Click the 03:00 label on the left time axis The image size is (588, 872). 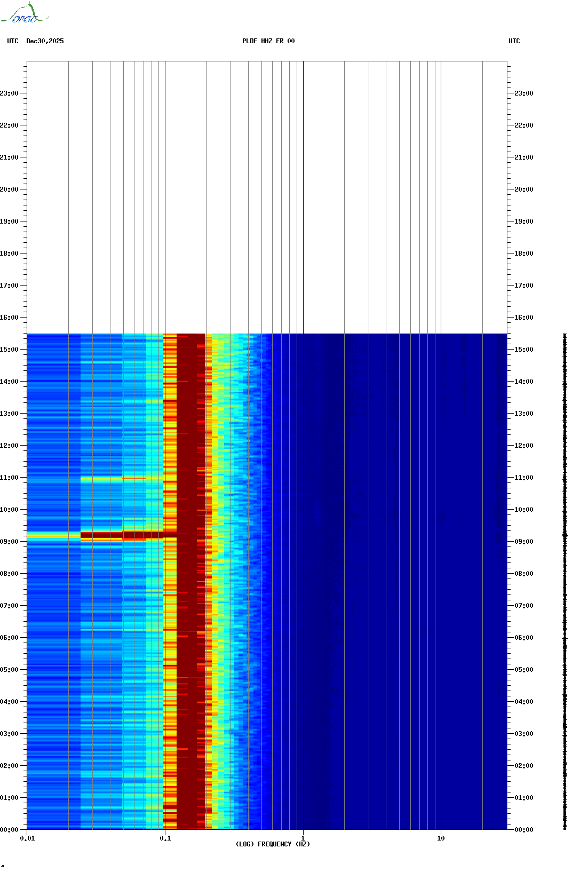point(9,734)
